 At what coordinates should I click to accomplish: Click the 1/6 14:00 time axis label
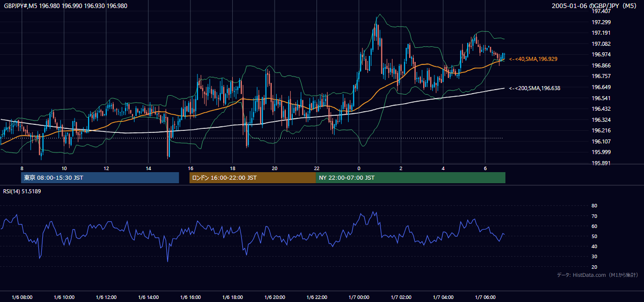148,297
